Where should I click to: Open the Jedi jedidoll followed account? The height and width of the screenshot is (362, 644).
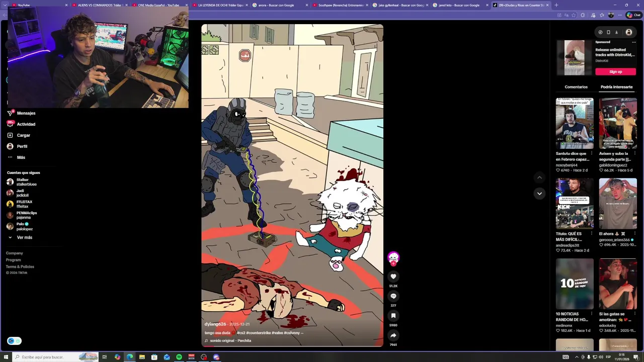18,193
